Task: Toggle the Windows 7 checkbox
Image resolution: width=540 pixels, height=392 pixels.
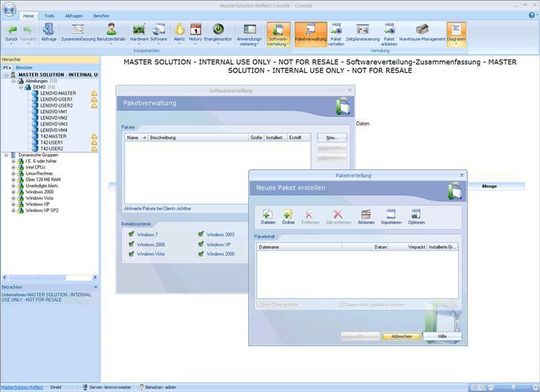Action: pos(131,234)
